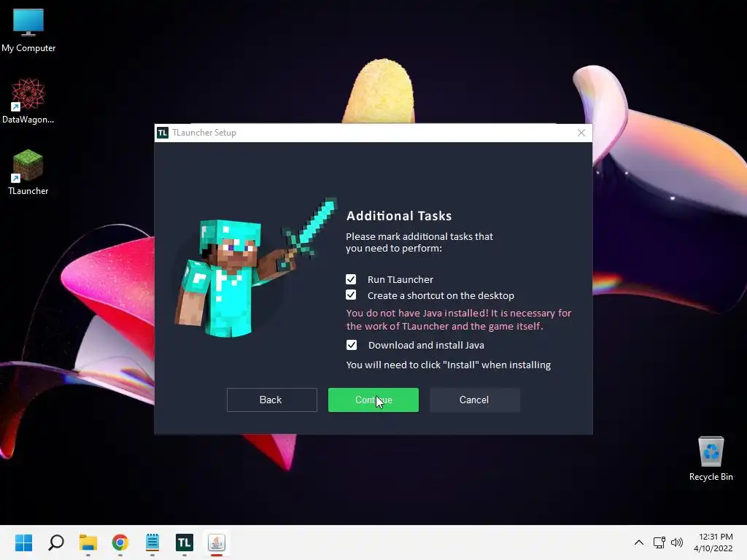Click the Java not installed warning text
747x560 pixels.
point(458,319)
